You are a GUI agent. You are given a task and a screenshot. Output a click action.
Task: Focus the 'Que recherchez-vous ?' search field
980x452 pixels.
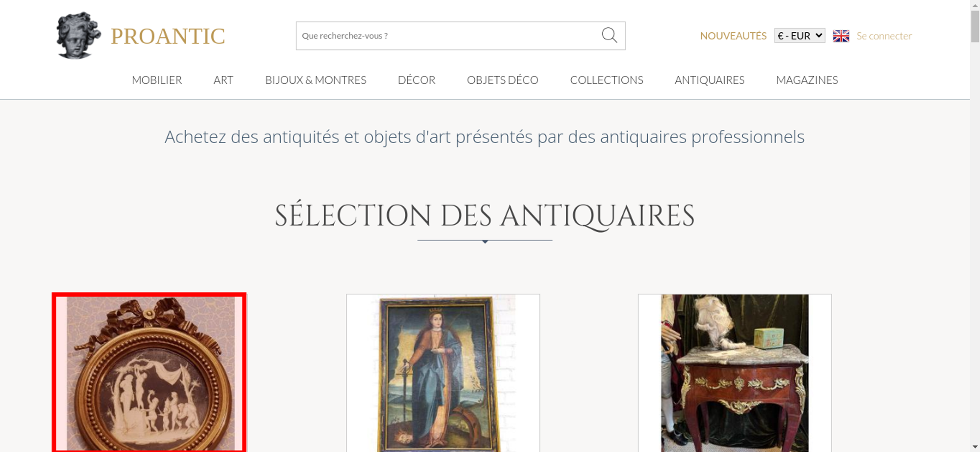[x=448, y=36]
